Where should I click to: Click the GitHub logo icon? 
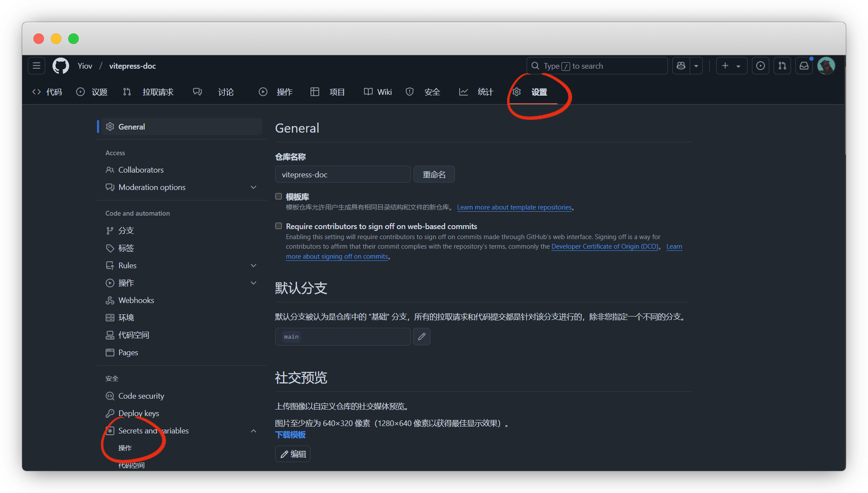coord(60,66)
